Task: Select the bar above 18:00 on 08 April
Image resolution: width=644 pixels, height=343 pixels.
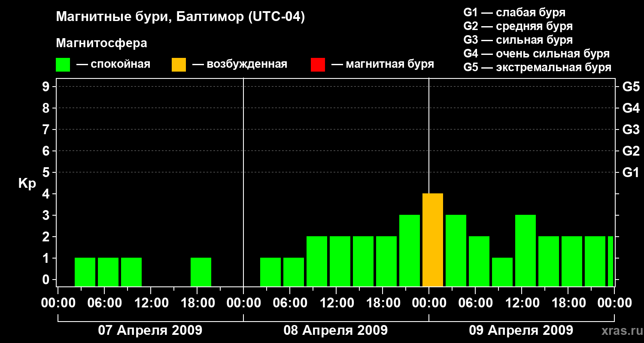Action: (x=386, y=262)
